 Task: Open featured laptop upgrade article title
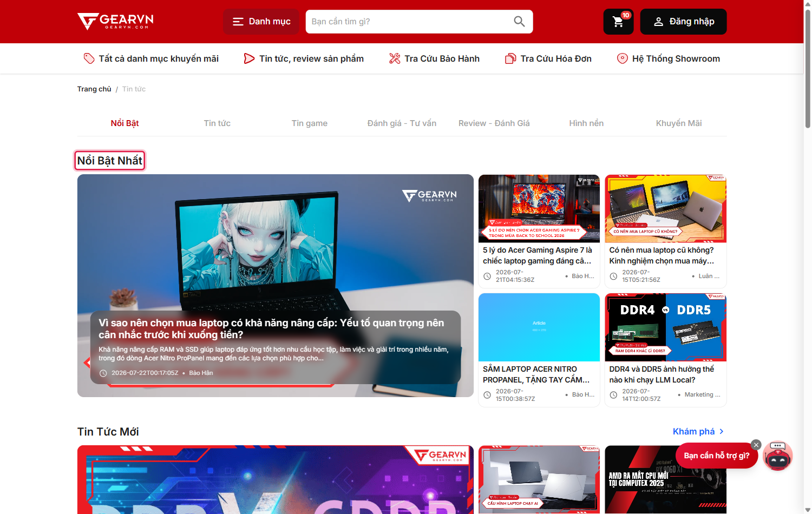271,328
